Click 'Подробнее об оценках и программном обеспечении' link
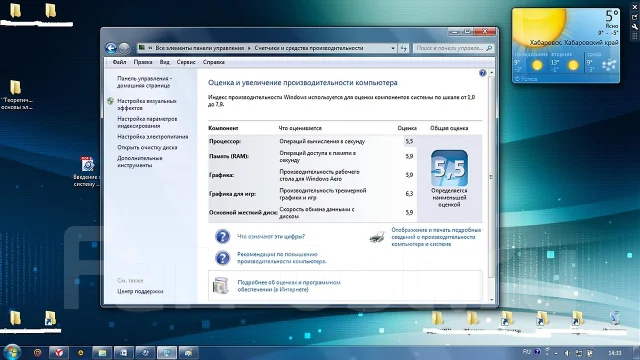This screenshot has width=640, height=360. pyautogui.click(x=289, y=286)
